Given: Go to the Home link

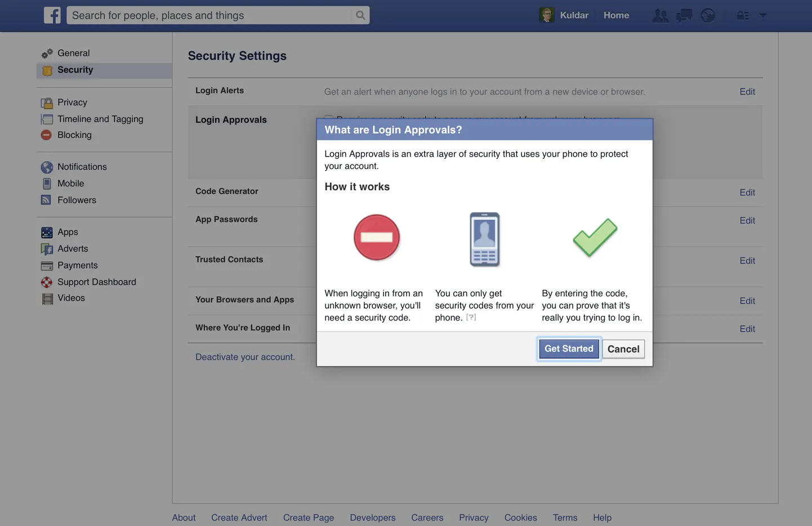Looking at the screenshot, I should pos(616,15).
